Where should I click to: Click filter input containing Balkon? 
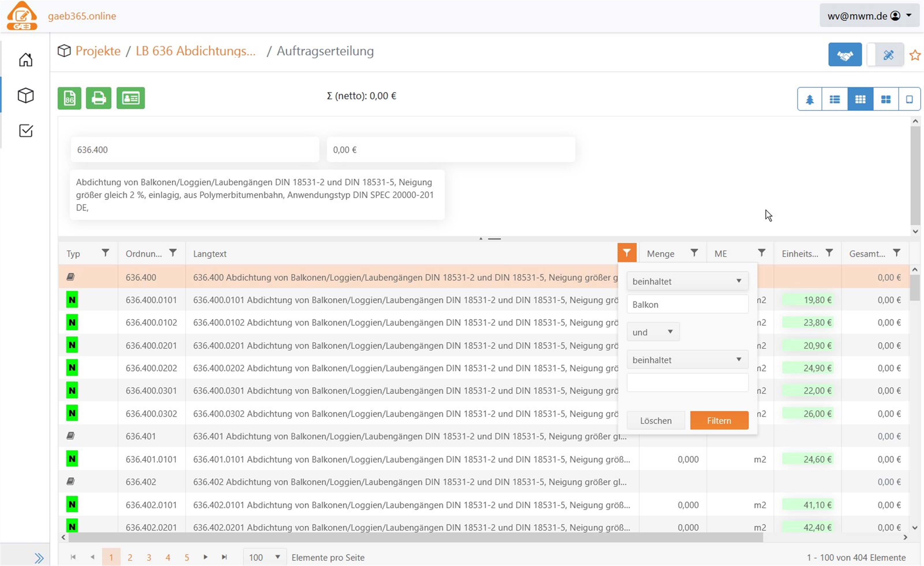pos(687,304)
